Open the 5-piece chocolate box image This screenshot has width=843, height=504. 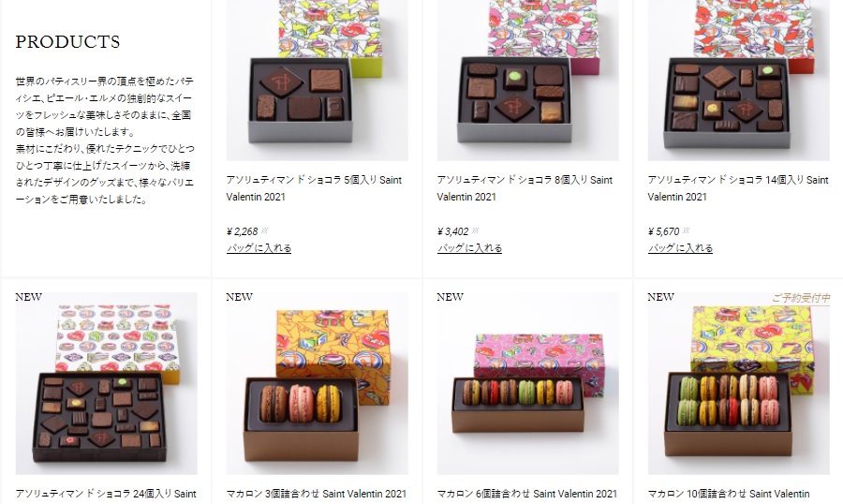[x=318, y=81]
